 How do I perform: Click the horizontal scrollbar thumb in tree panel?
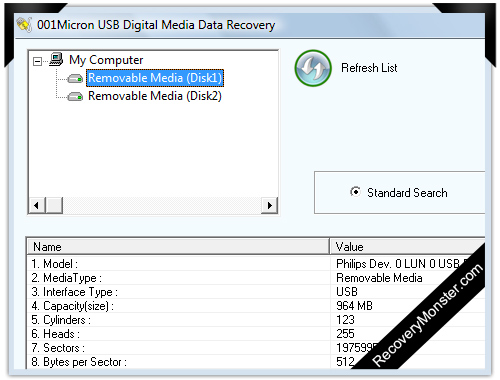tap(54, 205)
